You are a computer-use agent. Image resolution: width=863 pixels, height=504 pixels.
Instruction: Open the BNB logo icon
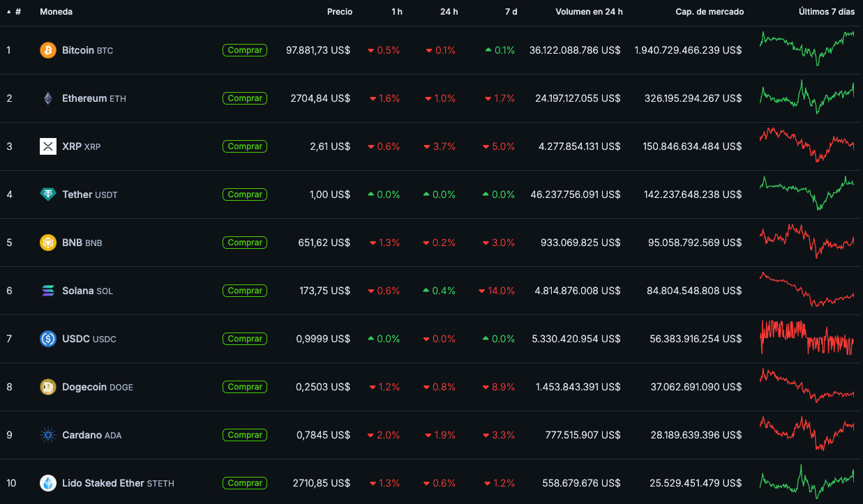point(48,243)
